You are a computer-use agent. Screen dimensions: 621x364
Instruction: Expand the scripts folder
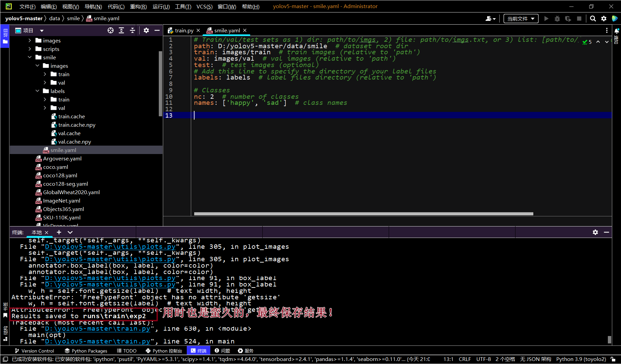(x=30, y=49)
